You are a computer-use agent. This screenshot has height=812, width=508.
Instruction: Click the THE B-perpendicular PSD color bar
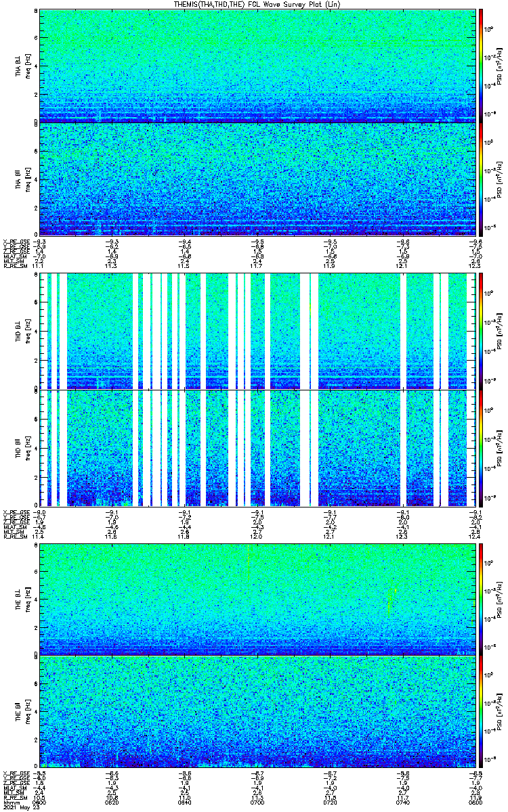click(x=480, y=598)
